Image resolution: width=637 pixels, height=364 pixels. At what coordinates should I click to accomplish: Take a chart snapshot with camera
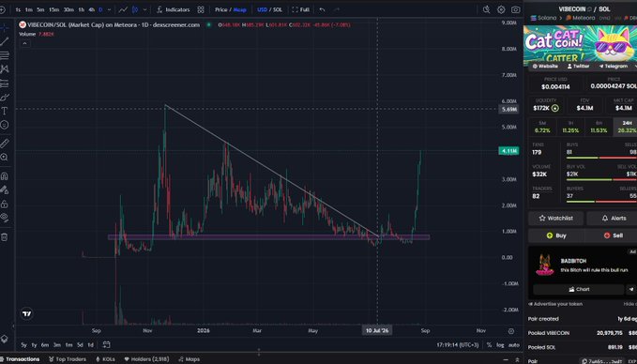tap(516, 9)
